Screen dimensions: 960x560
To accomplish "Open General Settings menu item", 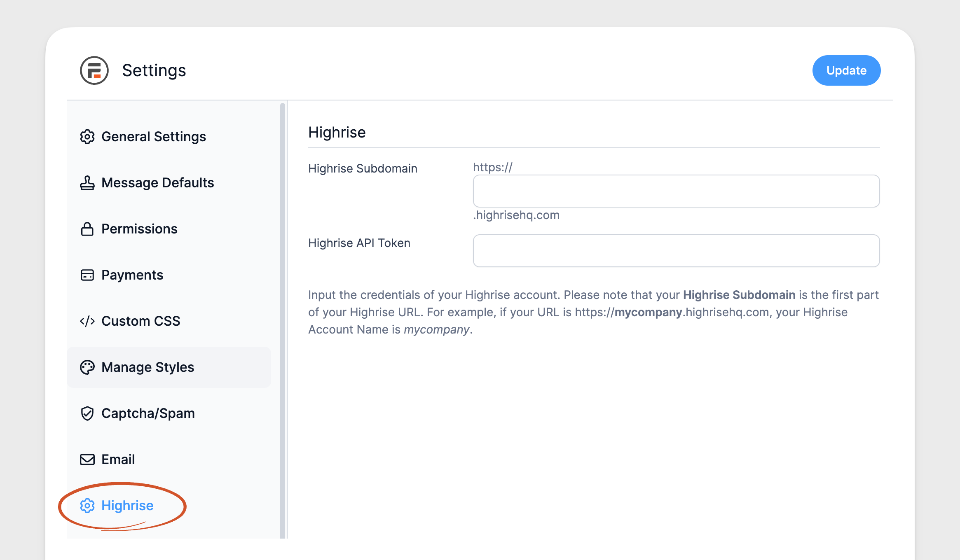I will [x=169, y=137].
